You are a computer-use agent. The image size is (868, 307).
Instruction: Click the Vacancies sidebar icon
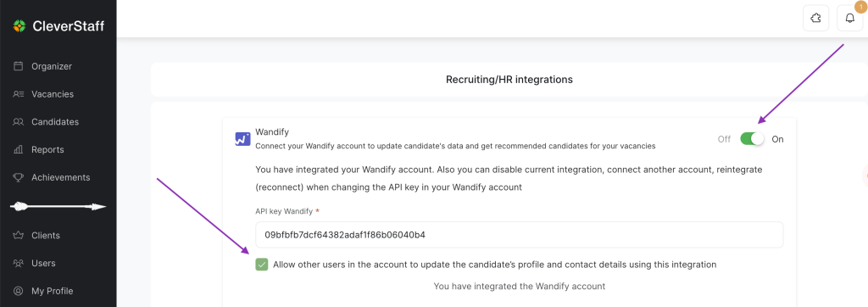tap(19, 94)
